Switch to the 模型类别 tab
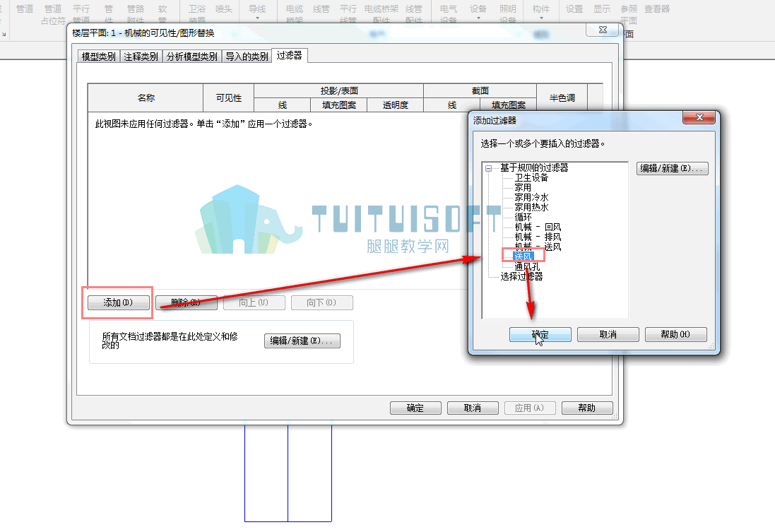The height and width of the screenshot is (532, 775). pos(98,57)
